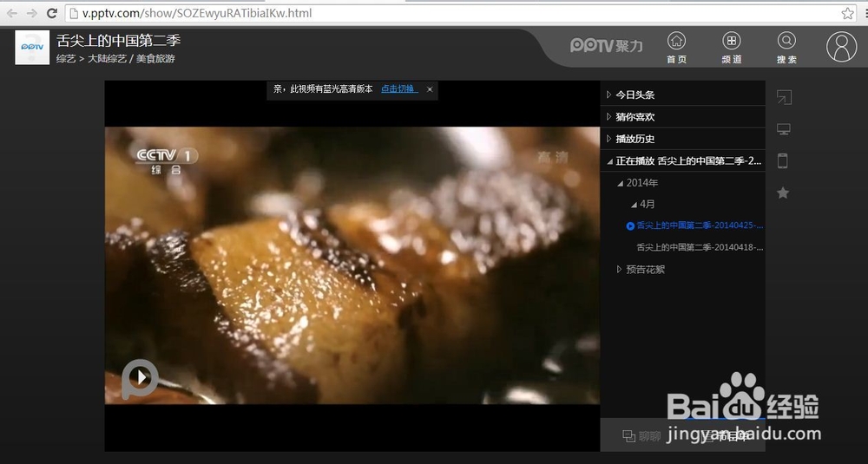
Task: Click the 大陆综艺 breadcrumb link
Action: [x=108, y=58]
